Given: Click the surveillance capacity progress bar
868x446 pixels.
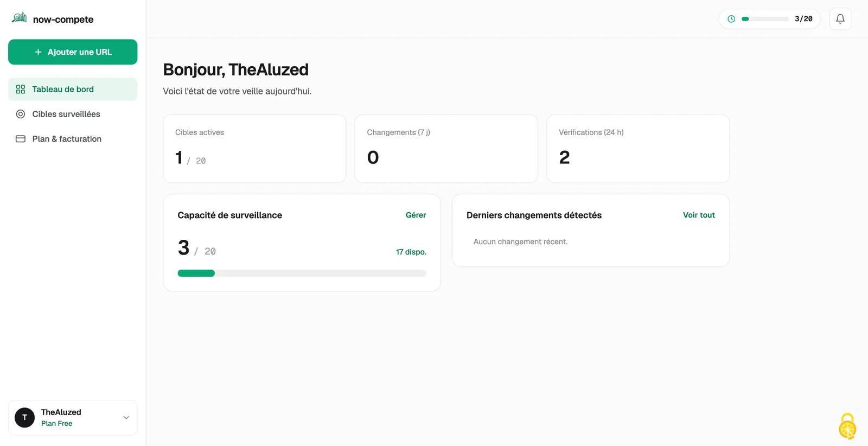Looking at the screenshot, I should click(x=302, y=273).
